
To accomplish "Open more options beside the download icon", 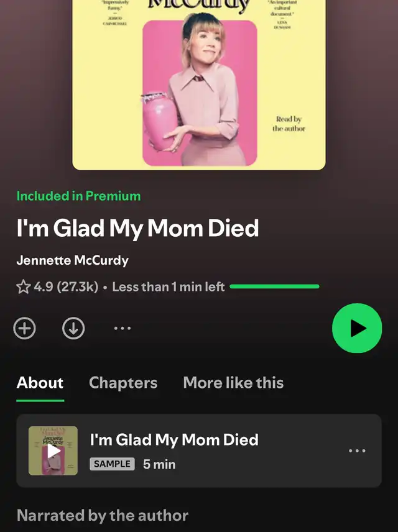I will 123,328.
